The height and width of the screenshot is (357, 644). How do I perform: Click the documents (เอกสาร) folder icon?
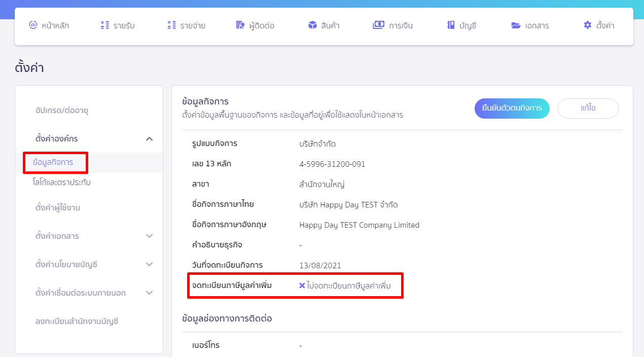(516, 25)
